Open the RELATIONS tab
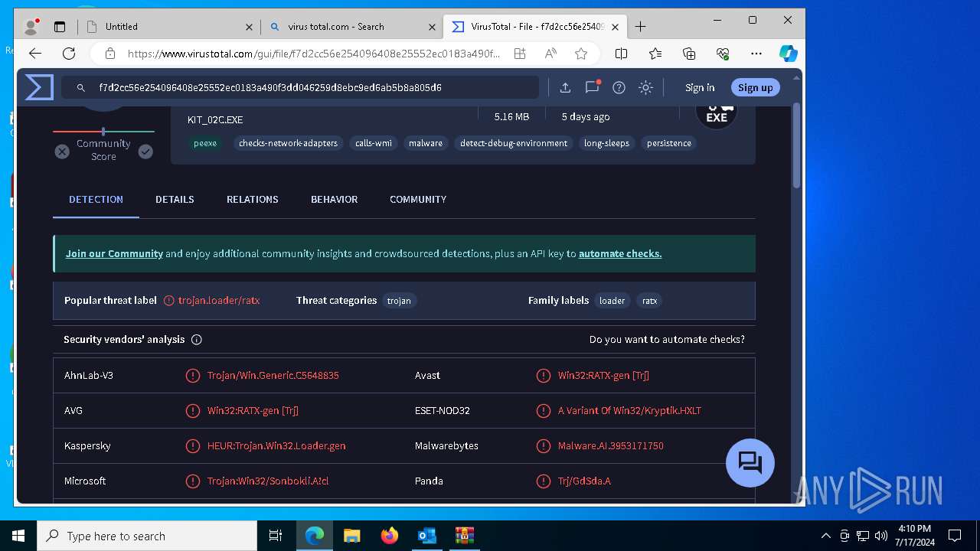980x551 pixels. pos(252,199)
